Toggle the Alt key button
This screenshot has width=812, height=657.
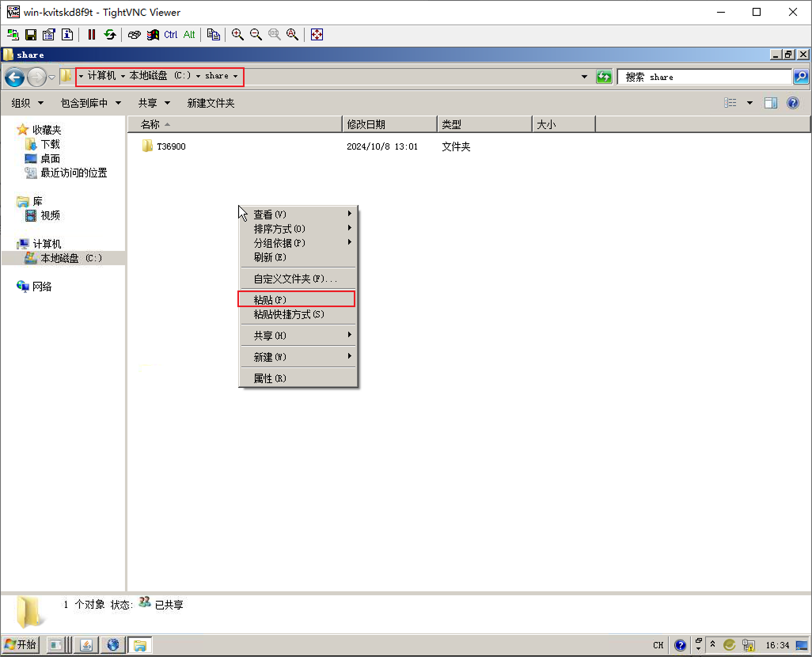pos(189,35)
